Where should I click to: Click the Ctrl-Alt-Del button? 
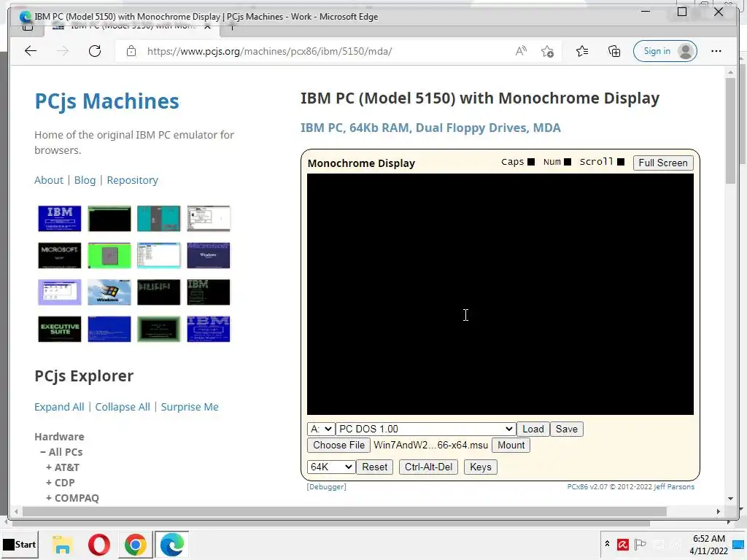click(428, 467)
